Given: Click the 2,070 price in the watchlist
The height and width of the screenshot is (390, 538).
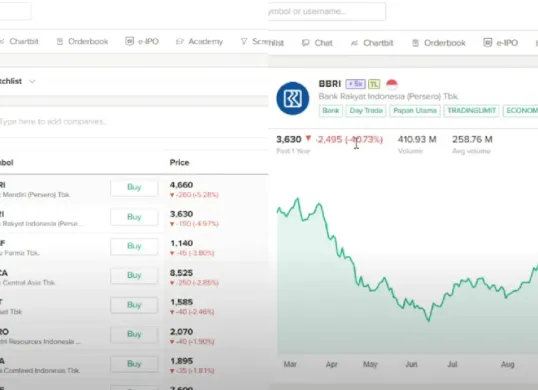Looking at the screenshot, I should (x=181, y=332).
